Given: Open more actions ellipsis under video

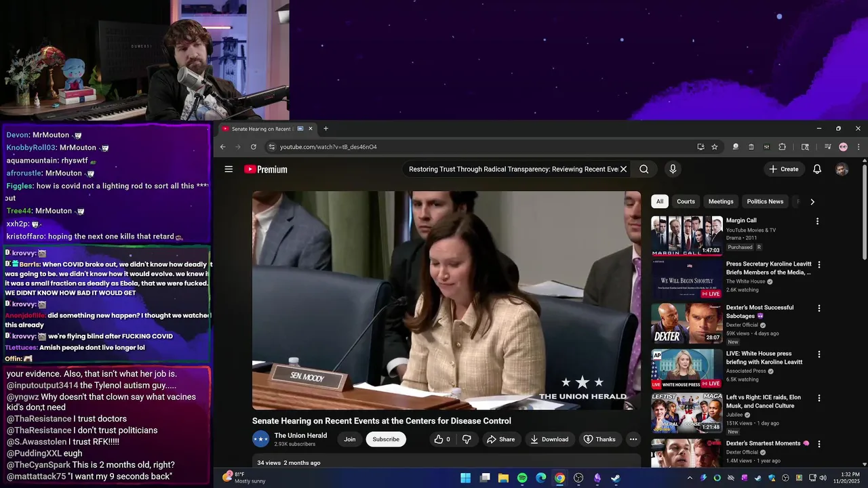Looking at the screenshot, I should point(633,439).
